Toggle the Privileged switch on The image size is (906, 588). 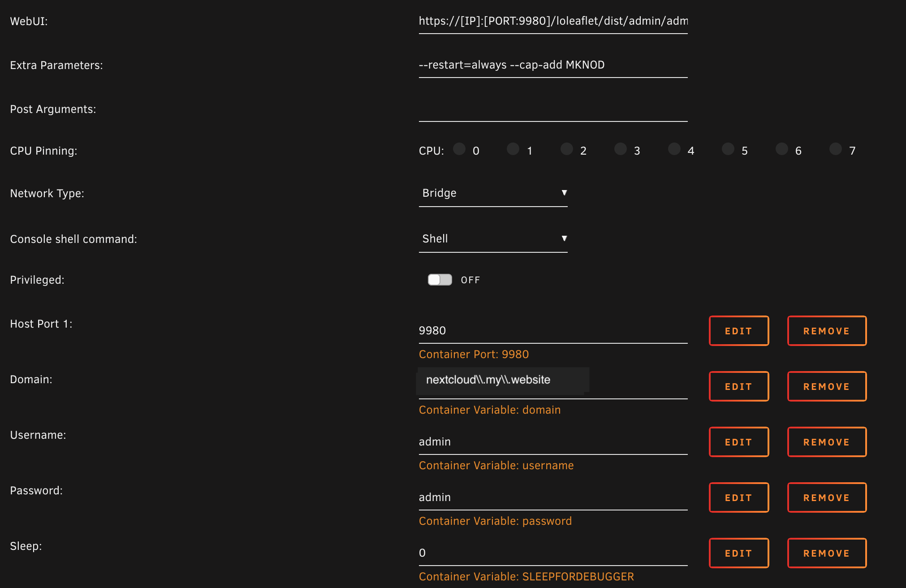pos(440,280)
